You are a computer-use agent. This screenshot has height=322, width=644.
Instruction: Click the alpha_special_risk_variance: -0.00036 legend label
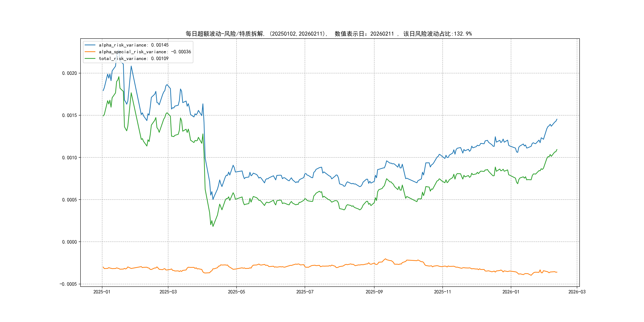tap(145, 52)
